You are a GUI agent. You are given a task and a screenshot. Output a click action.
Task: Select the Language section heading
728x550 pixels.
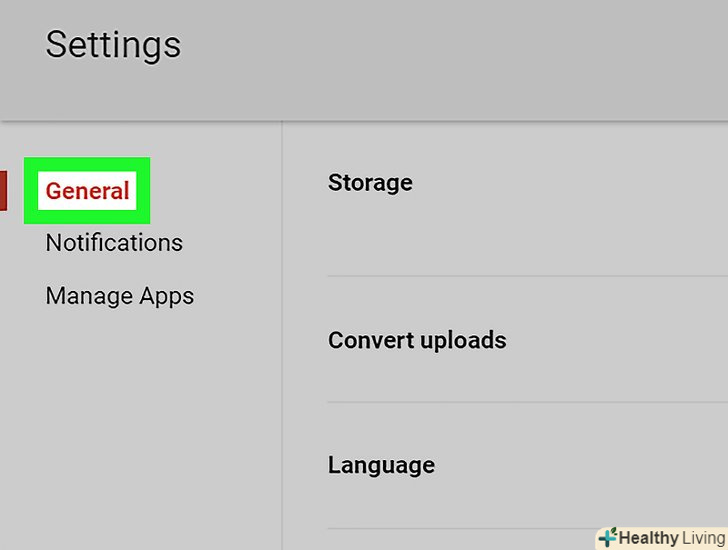tap(381, 465)
